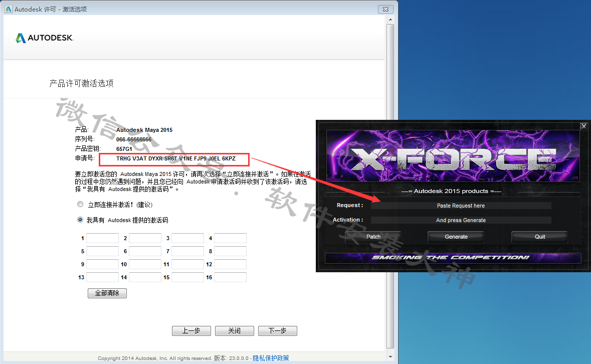591x364 pixels.
Task: Click the product name Autodesk Maya 2015
Action: pos(144,130)
